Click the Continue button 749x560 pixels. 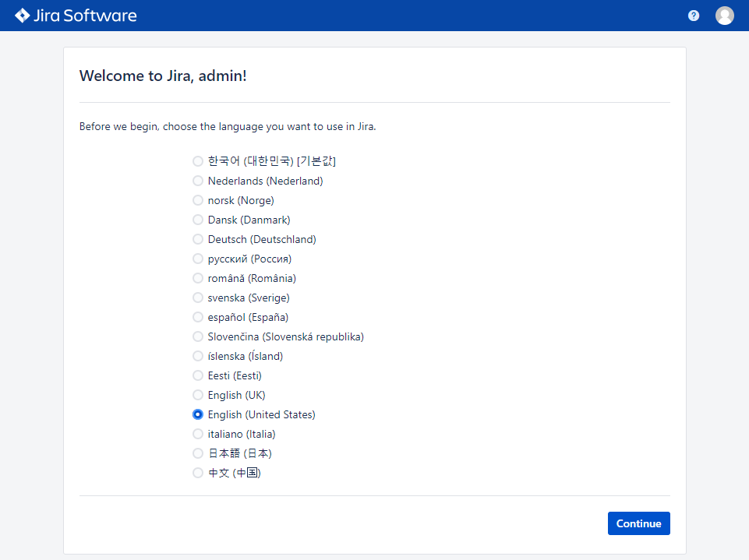638,523
